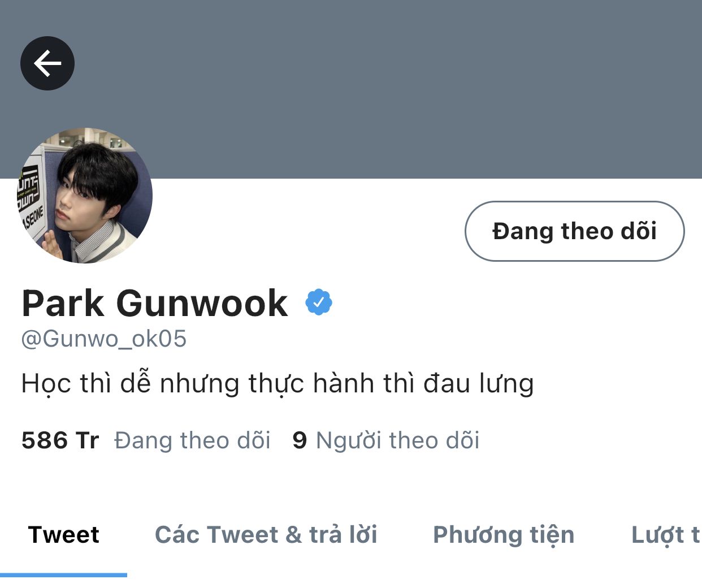Click the @Gunwo_ok05 handle
Image resolution: width=702 pixels, height=588 pixels.
click(x=104, y=339)
